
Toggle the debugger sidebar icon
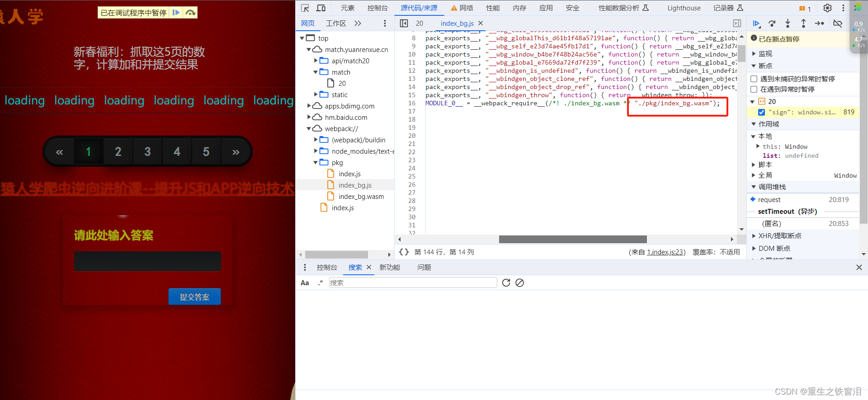pyautogui.click(x=737, y=24)
